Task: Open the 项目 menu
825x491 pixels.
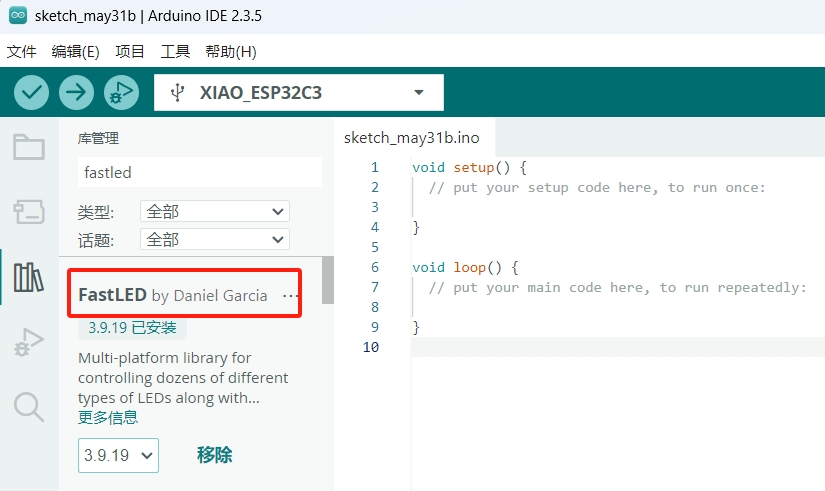Action: (x=130, y=52)
